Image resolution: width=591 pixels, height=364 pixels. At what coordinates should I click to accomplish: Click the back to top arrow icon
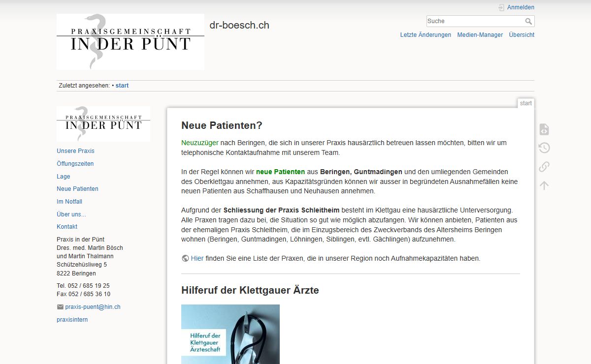pyautogui.click(x=544, y=185)
